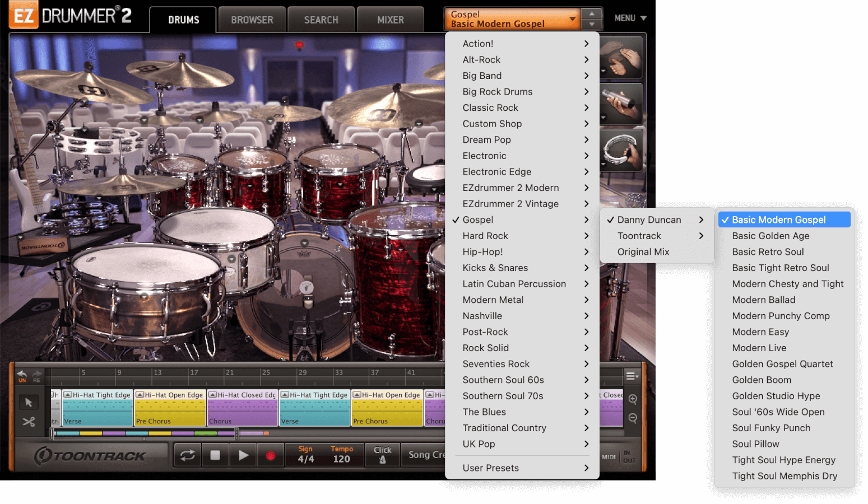The height and width of the screenshot is (504, 868).
Task: Switch to the DRUMS tab
Action: [x=183, y=20]
